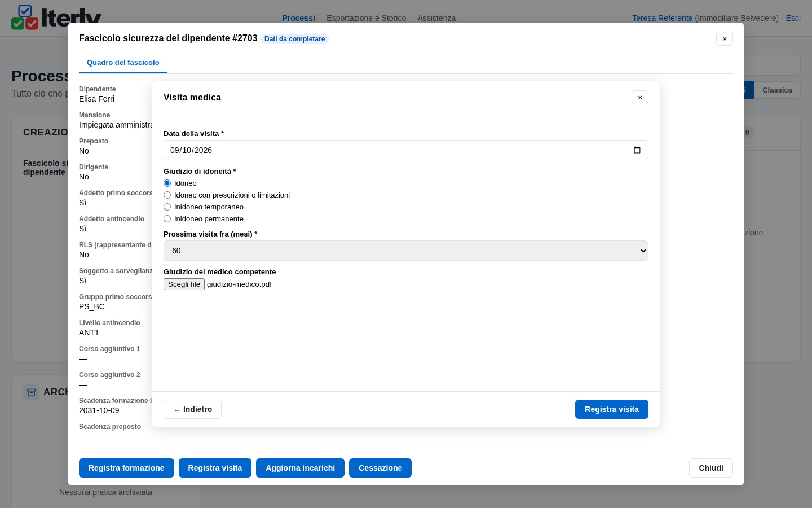Click the Data della visita field
The width and height of the screenshot is (812, 508).
click(406, 150)
